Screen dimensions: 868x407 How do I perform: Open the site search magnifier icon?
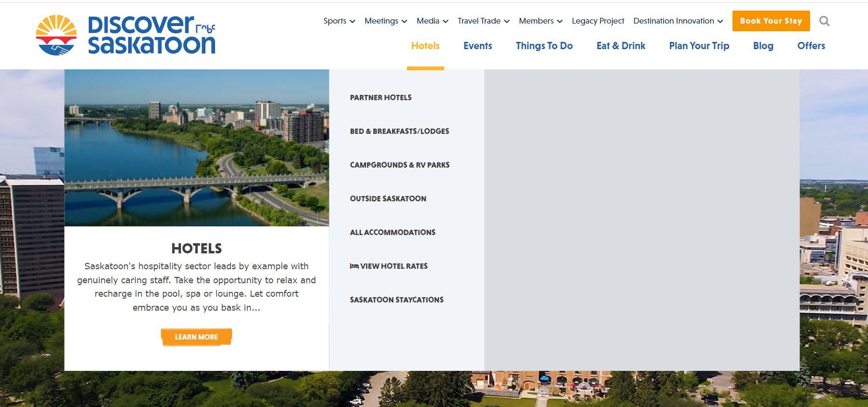pyautogui.click(x=824, y=21)
